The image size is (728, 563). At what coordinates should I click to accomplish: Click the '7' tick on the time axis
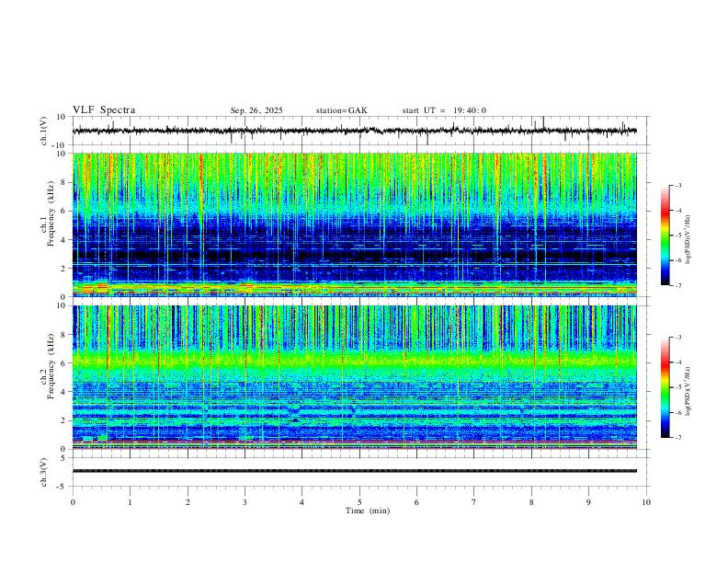pos(474,502)
